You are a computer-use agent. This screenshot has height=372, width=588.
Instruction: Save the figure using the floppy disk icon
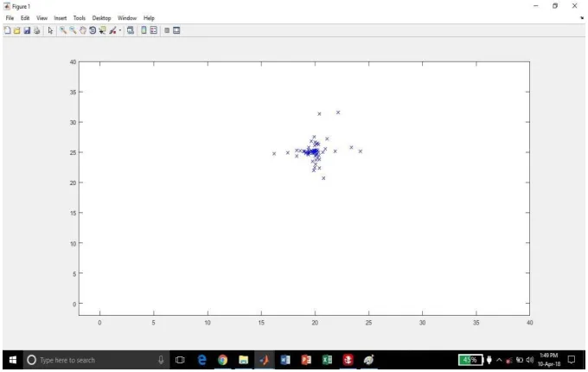(27, 30)
